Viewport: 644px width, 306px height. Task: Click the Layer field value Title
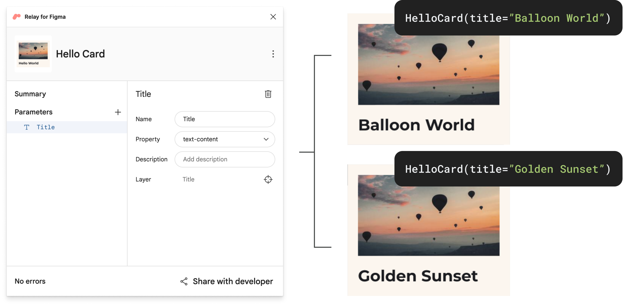pos(189,179)
